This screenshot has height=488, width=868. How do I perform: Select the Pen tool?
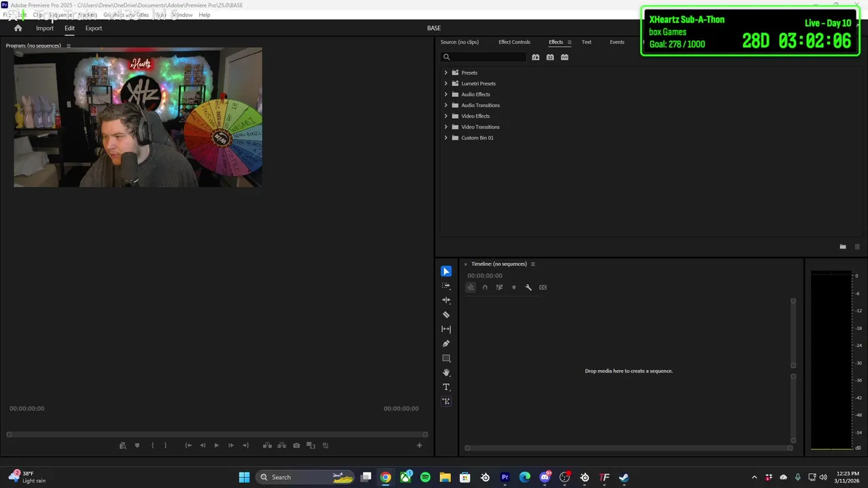click(x=446, y=344)
